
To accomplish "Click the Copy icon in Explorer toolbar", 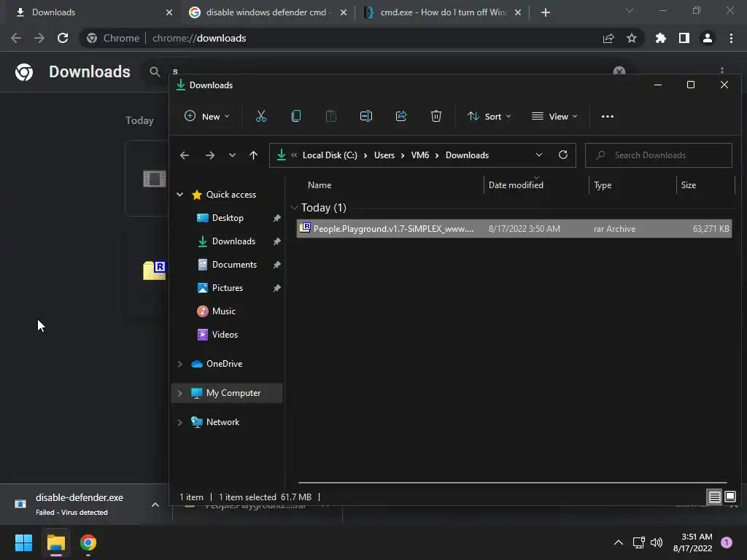I will pos(296,116).
